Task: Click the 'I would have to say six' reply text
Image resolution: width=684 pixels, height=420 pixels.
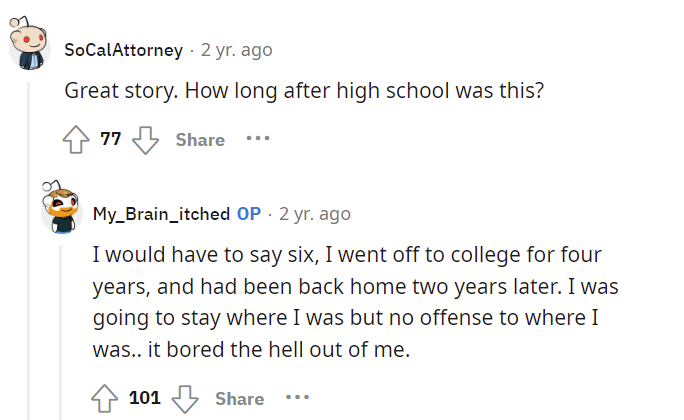Action: click(356, 302)
